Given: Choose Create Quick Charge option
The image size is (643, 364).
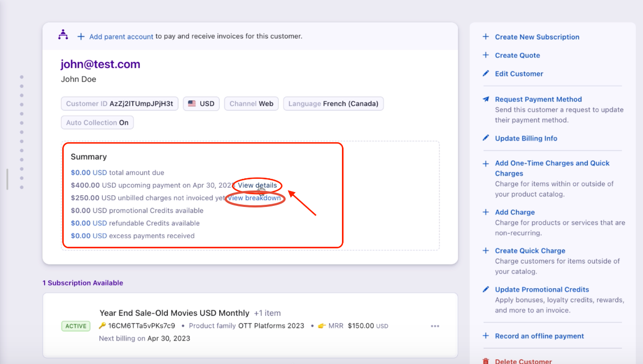Looking at the screenshot, I should pos(530,251).
